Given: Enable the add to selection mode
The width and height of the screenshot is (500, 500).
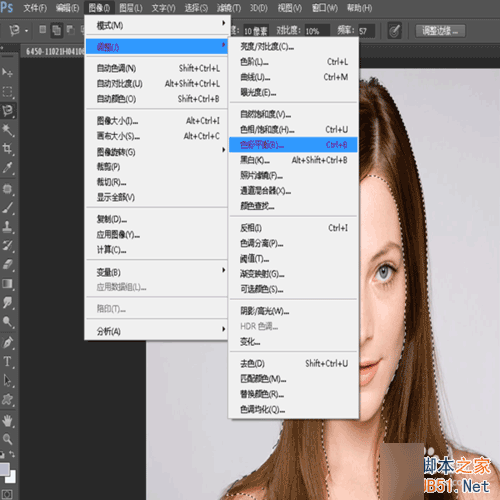Looking at the screenshot, I should pos(57,30).
